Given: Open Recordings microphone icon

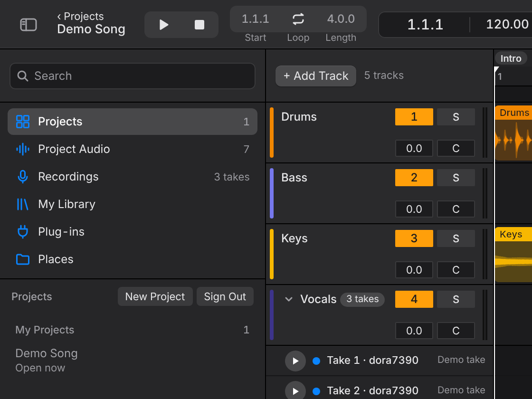Looking at the screenshot, I should point(23,177).
